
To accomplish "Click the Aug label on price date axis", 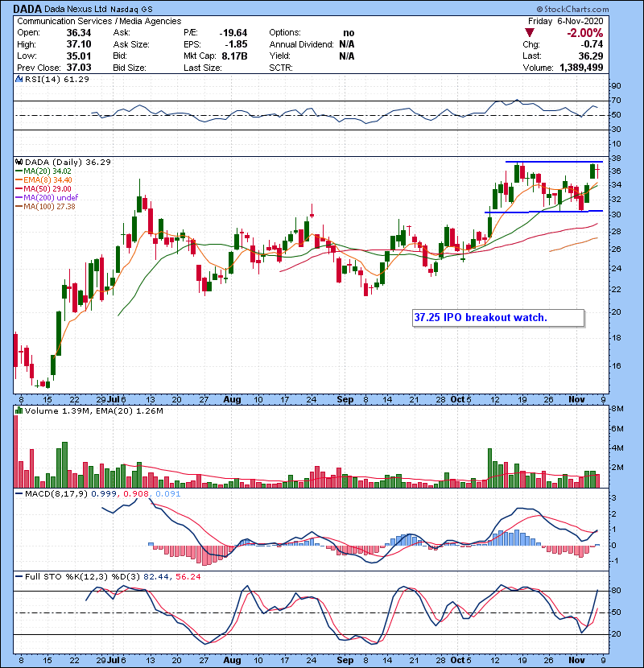I will [232, 400].
